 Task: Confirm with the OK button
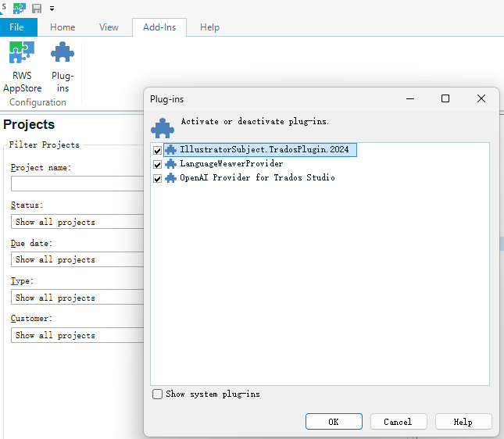coord(334,422)
